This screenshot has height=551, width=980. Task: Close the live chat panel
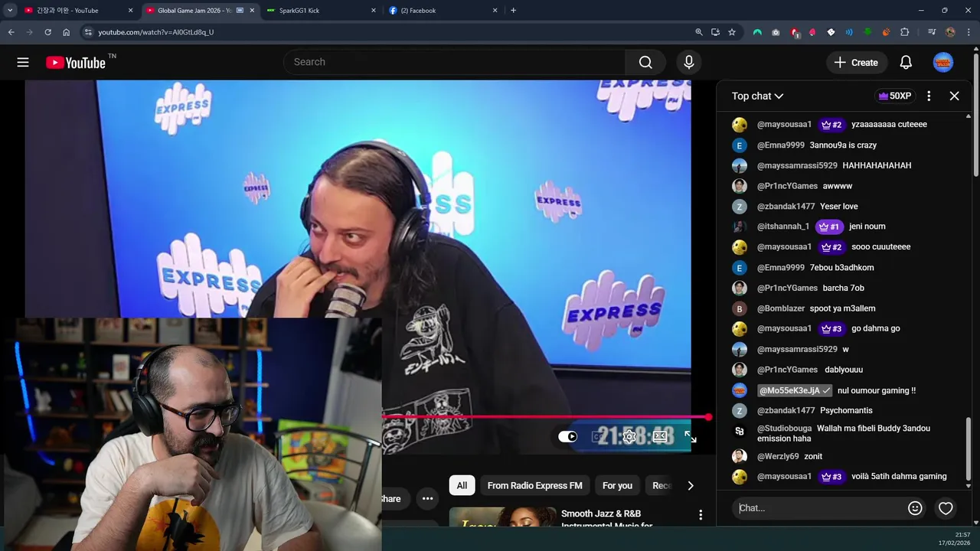click(954, 96)
